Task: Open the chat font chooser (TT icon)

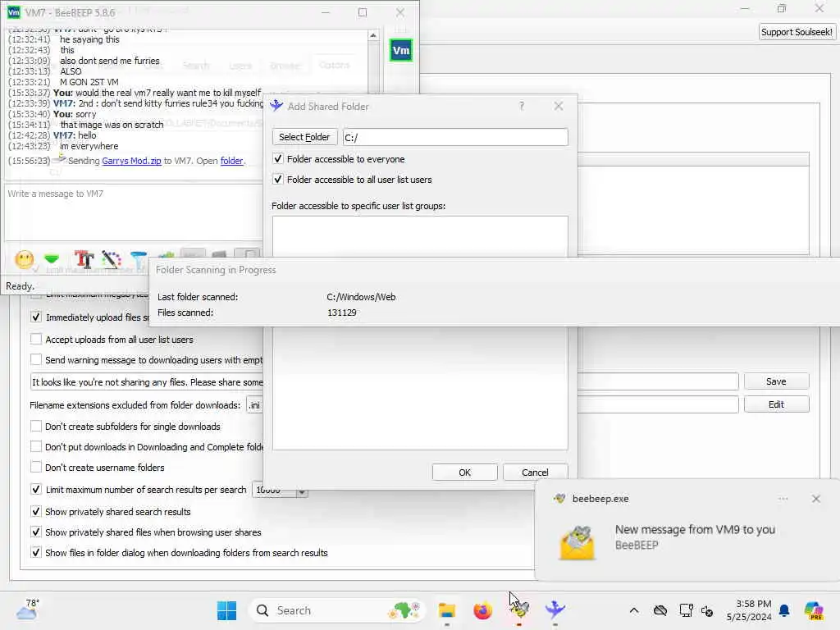Action: tap(84, 260)
